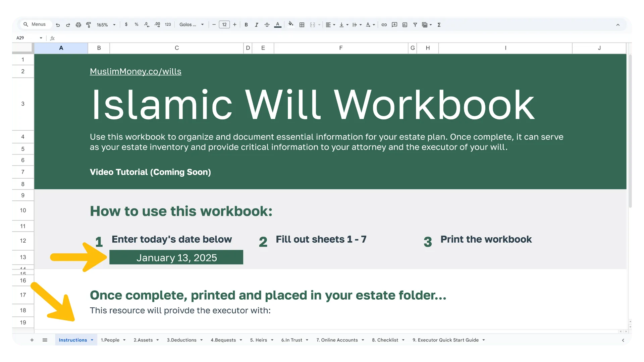Open the MuslimMoney.co/wills link
This screenshot has height=362, width=644.
click(136, 71)
